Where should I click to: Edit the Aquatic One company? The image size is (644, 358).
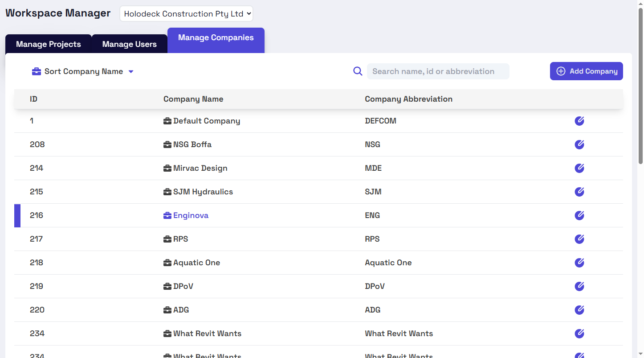[x=579, y=263]
